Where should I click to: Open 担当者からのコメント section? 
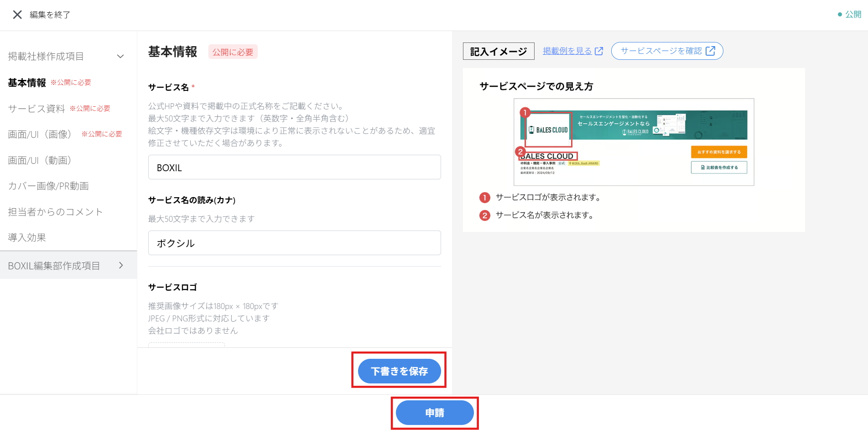(x=55, y=211)
